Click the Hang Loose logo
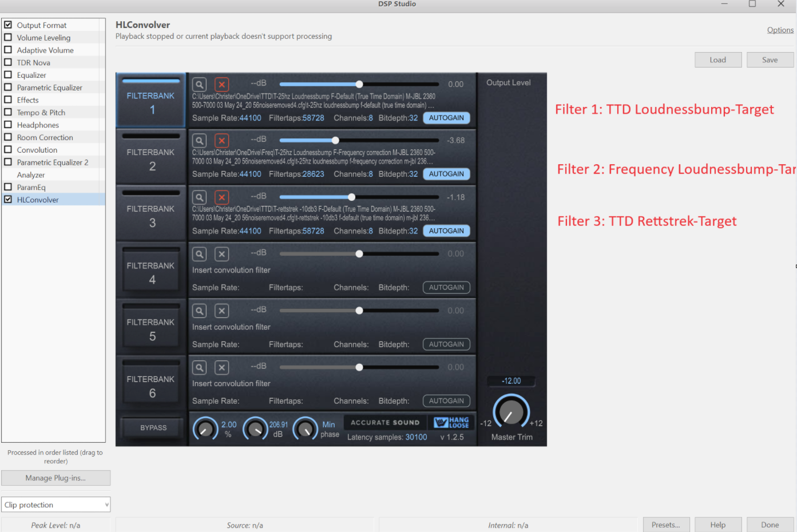Screen dimensions: 797x532 tap(451, 423)
